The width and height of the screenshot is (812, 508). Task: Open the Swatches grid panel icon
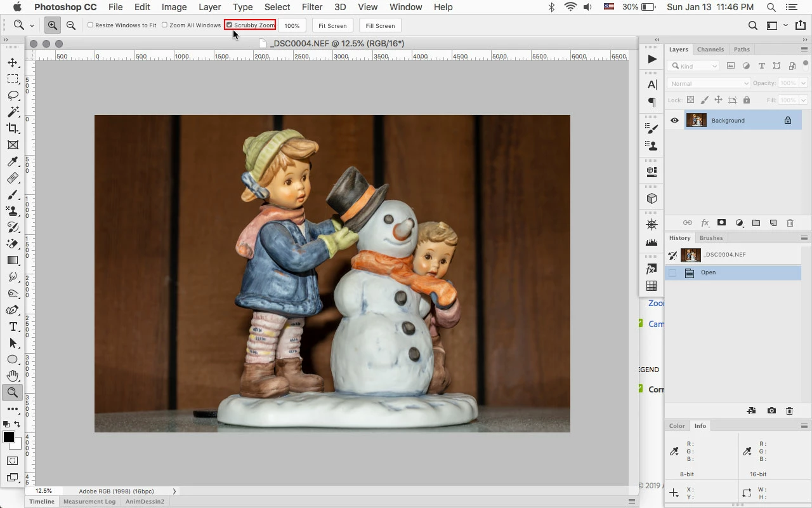[652, 286]
